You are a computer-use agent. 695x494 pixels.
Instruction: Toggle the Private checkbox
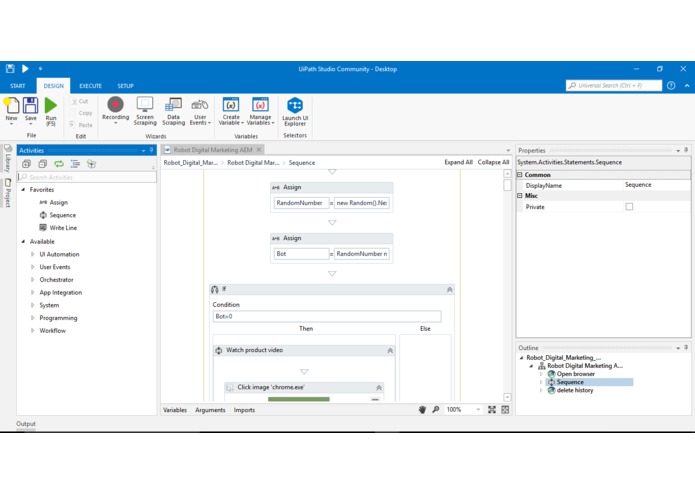pyautogui.click(x=629, y=206)
